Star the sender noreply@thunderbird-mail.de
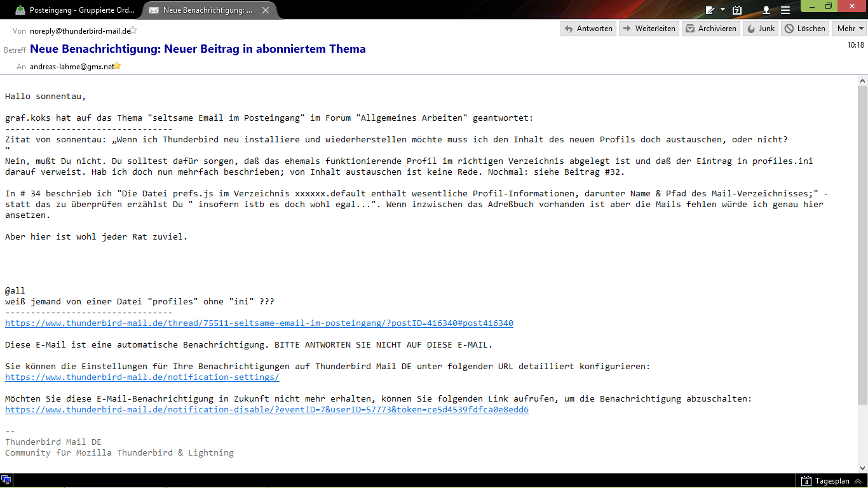The height and width of the screenshot is (488, 868). click(133, 30)
